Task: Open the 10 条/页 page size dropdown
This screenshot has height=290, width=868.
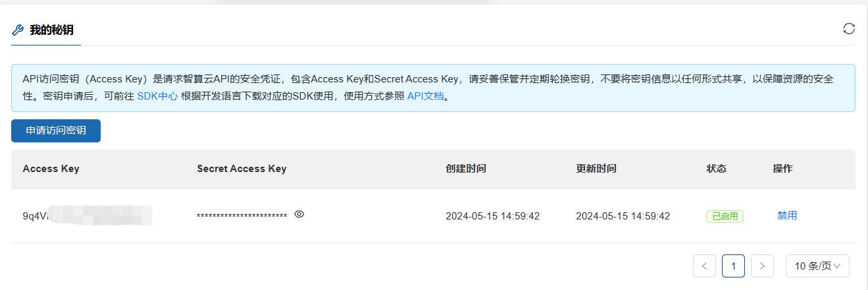Action: (x=817, y=266)
